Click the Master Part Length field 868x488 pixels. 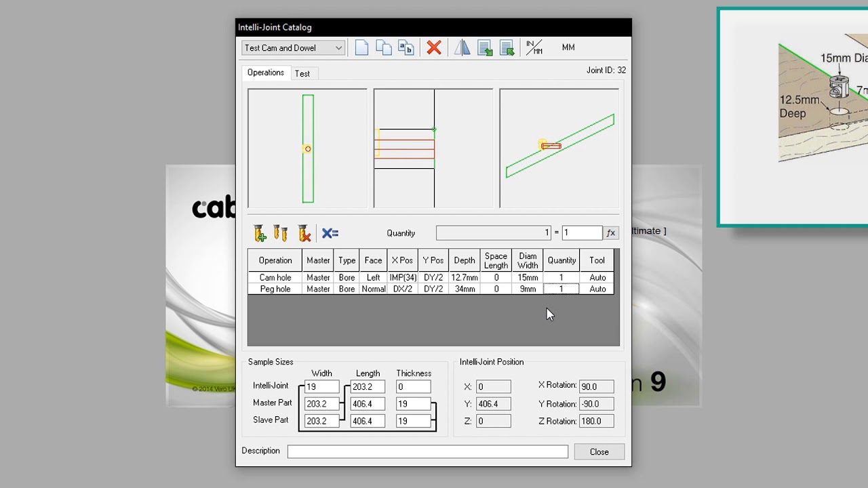pyautogui.click(x=368, y=403)
